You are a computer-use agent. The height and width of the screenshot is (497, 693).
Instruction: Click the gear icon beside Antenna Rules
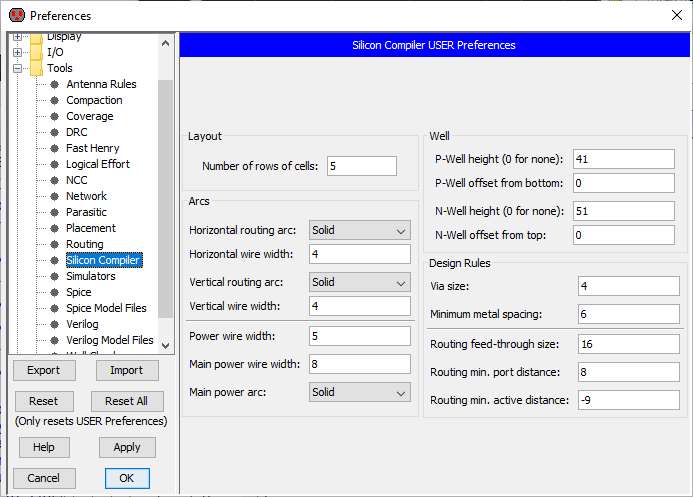click(54, 84)
